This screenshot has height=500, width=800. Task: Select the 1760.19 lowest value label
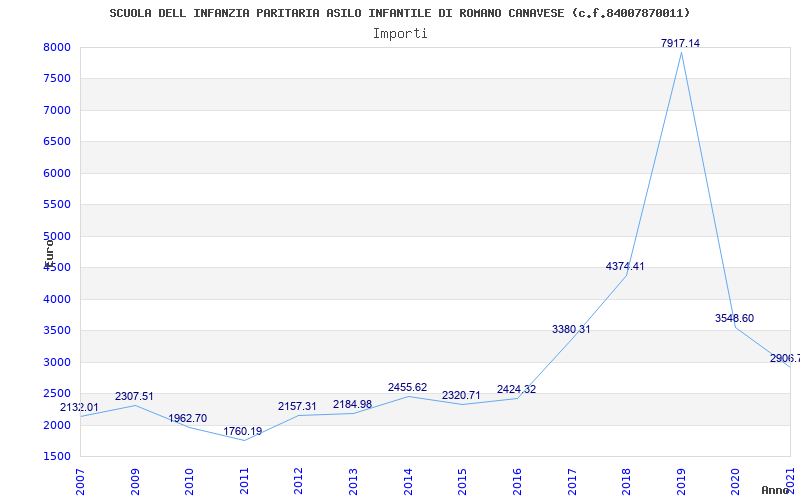pyautogui.click(x=242, y=432)
